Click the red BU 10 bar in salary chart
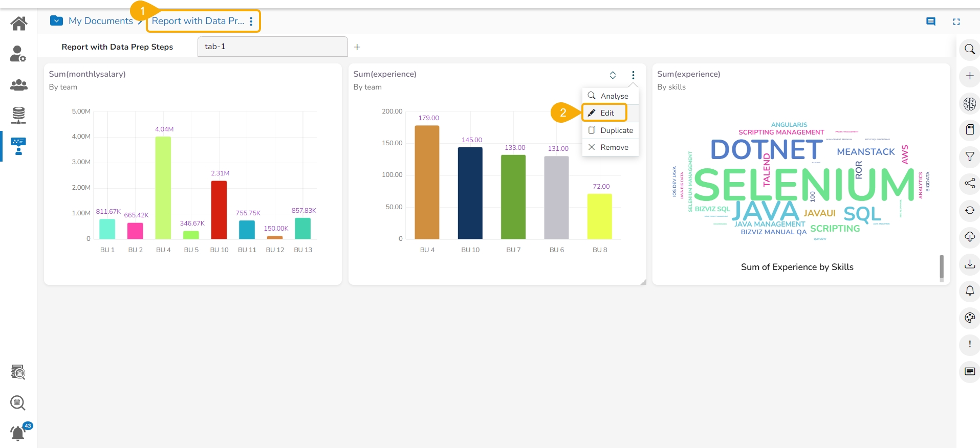The width and height of the screenshot is (980, 448). click(x=219, y=210)
